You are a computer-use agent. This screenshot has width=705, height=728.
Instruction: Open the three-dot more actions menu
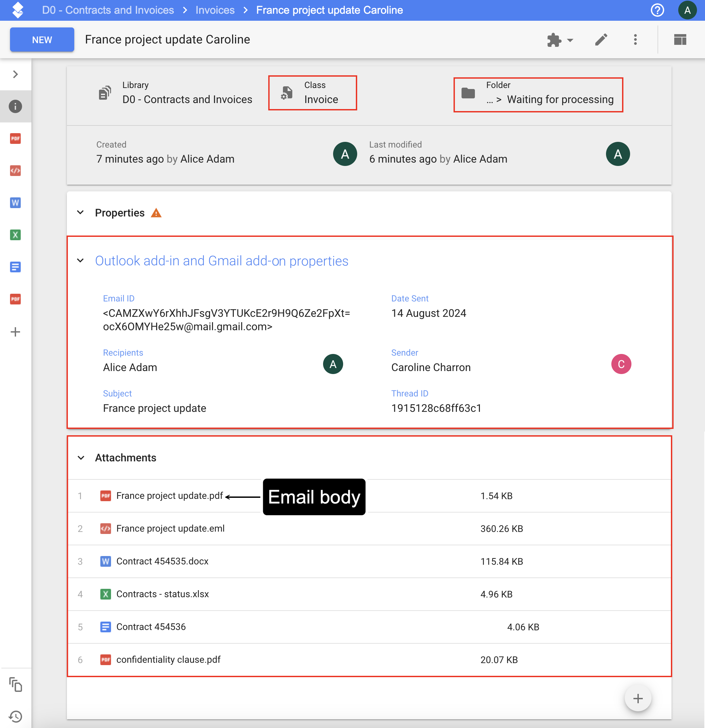(635, 40)
